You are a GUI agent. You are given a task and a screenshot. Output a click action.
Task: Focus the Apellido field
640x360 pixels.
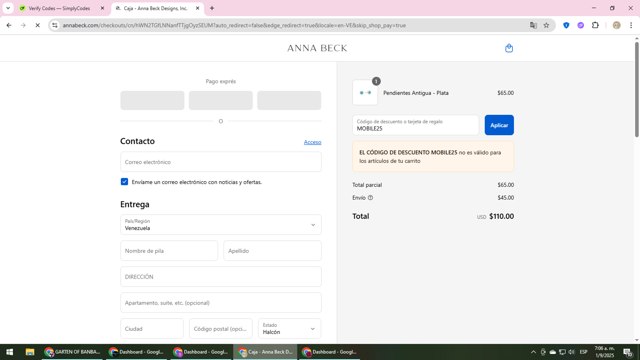coord(272,251)
